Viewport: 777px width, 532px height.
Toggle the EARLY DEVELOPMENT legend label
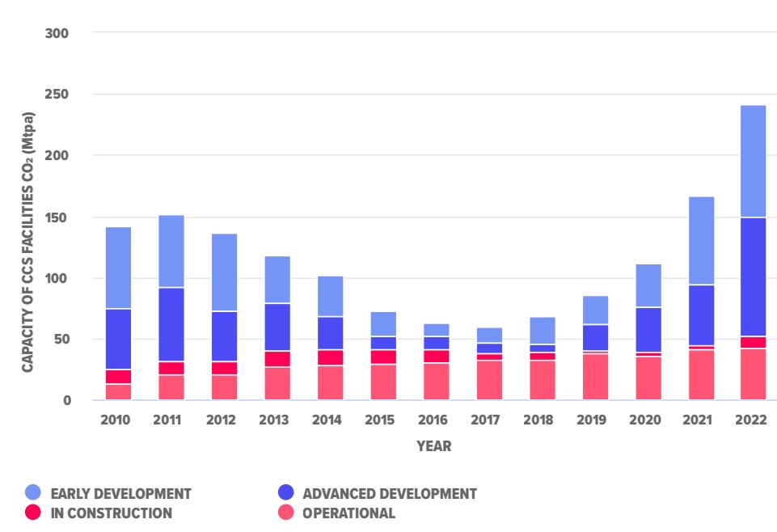(121, 494)
